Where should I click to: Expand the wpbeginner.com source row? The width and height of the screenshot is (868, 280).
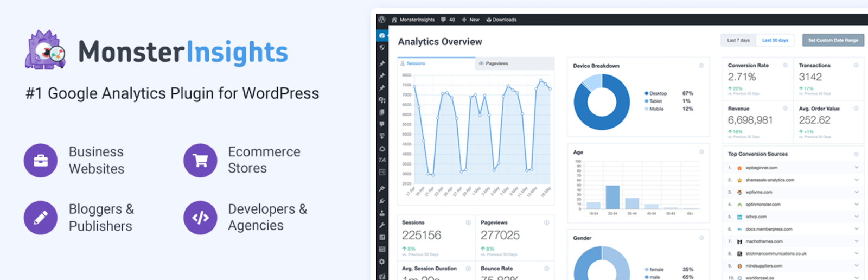[856, 168]
